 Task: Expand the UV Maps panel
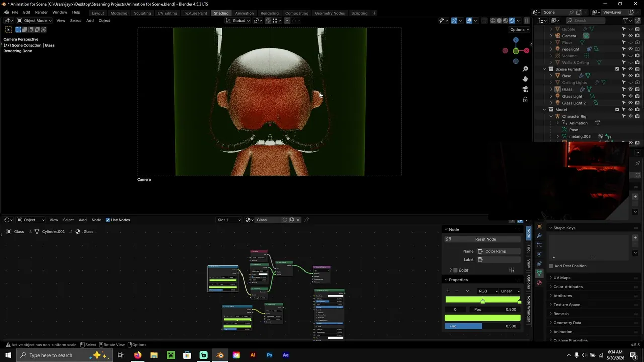coord(561,278)
